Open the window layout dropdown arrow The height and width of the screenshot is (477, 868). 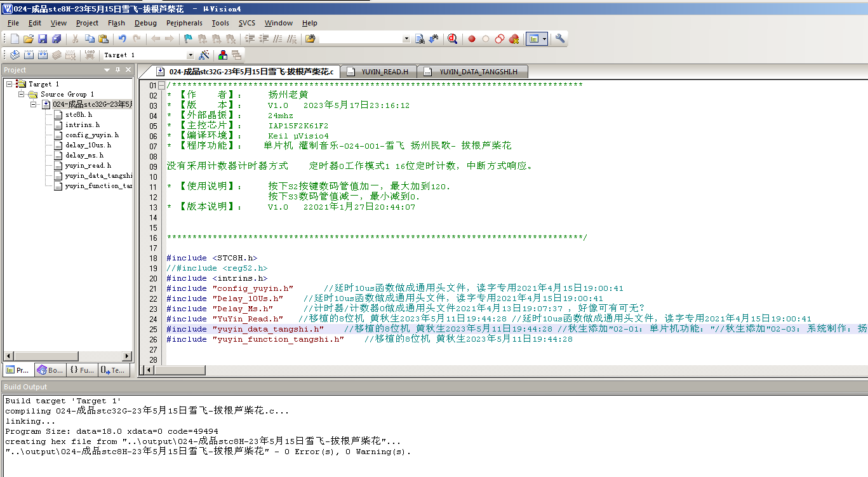tap(545, 39)
